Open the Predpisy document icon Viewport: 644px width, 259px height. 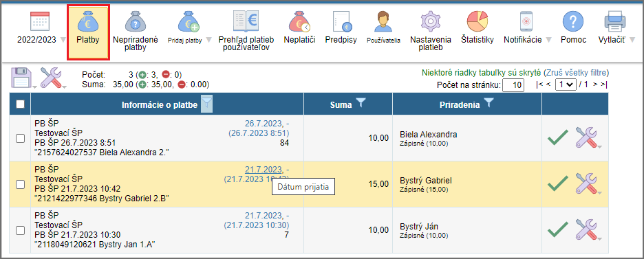[x=342, y=22]
